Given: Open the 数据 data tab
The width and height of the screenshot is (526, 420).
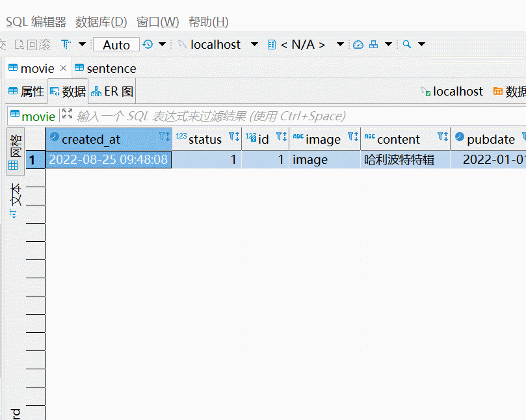Looking at the screenshot, I should (68, 91).
